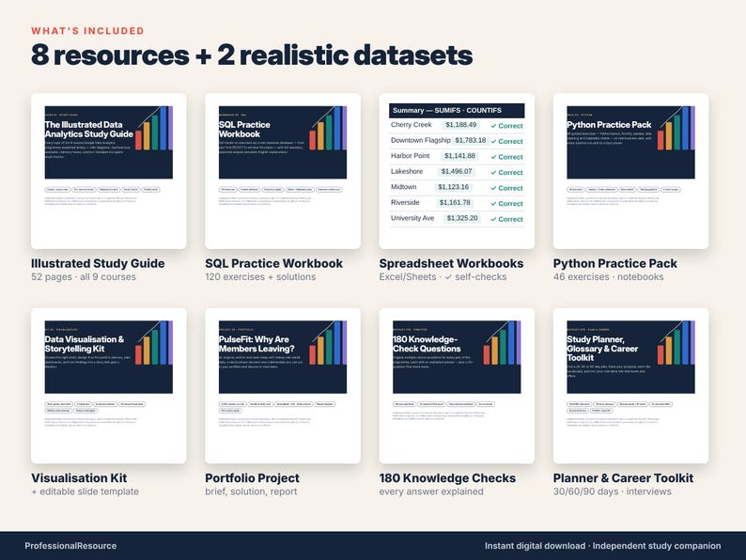Viewport: 746px width, 560px height.
Task: Open the SQL Practice Workbook thumbnail card
Action: point(283,171)
